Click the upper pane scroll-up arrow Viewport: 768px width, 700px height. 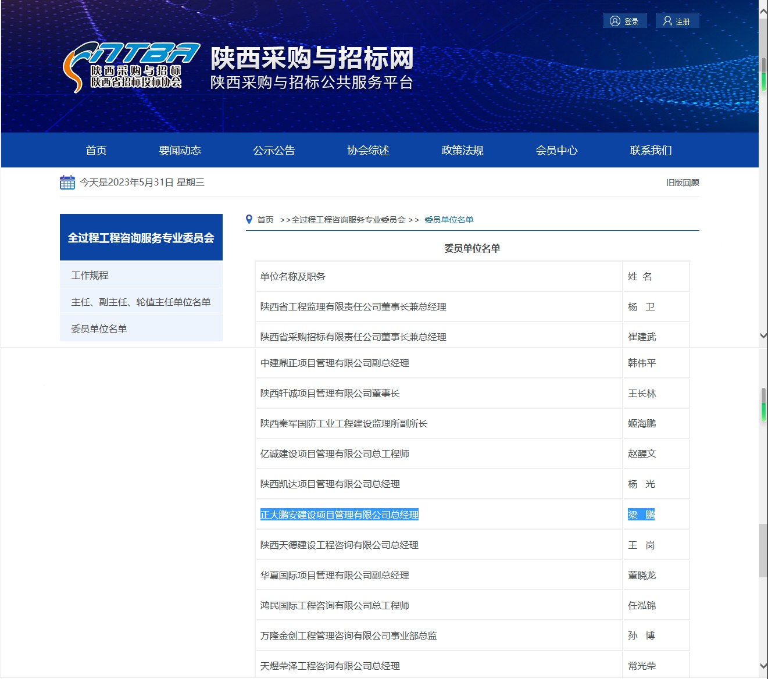click(763, 13)
